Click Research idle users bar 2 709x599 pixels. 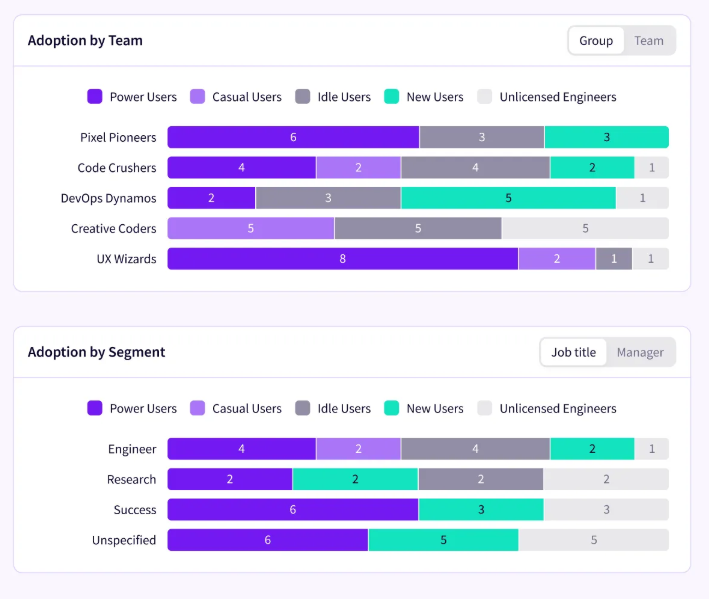481,479
